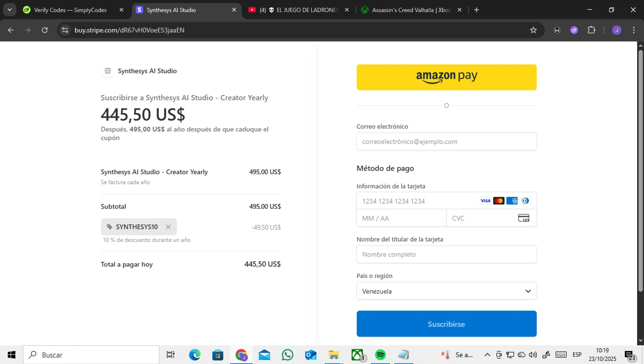The image size is (644, 364).
Task: Click the ESP language indicator
Action: [577, 355]
